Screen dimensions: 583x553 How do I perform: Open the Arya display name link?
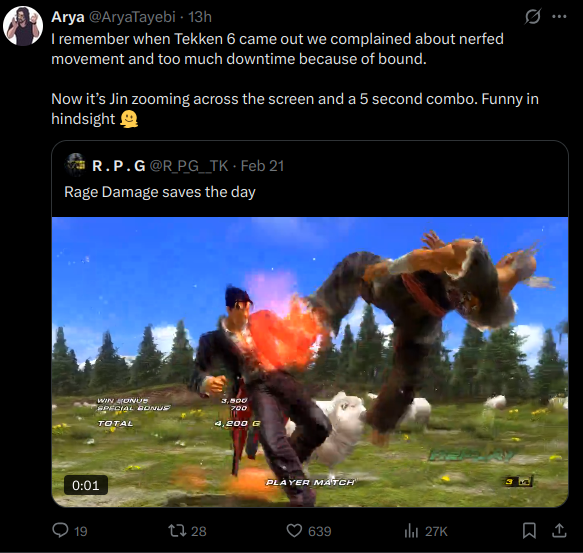coord(68,17)
